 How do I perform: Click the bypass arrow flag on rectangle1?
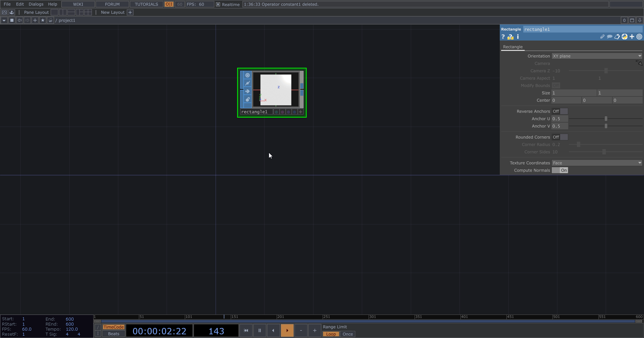tap(248, 91)
